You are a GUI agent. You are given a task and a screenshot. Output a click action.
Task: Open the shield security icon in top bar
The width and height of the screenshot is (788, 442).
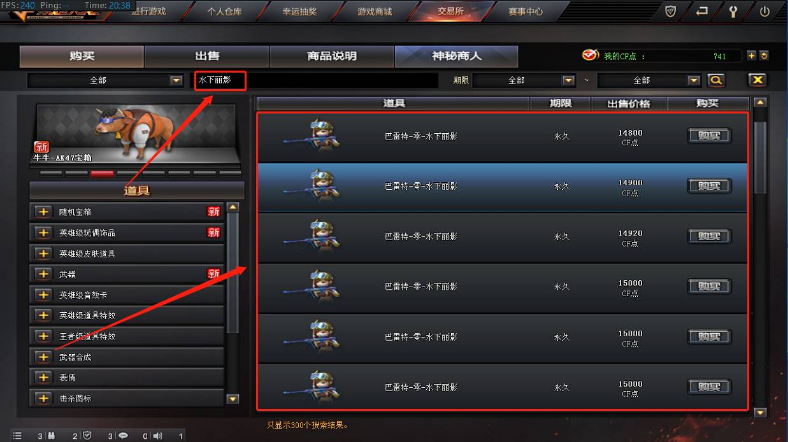(x=670, y=11)
